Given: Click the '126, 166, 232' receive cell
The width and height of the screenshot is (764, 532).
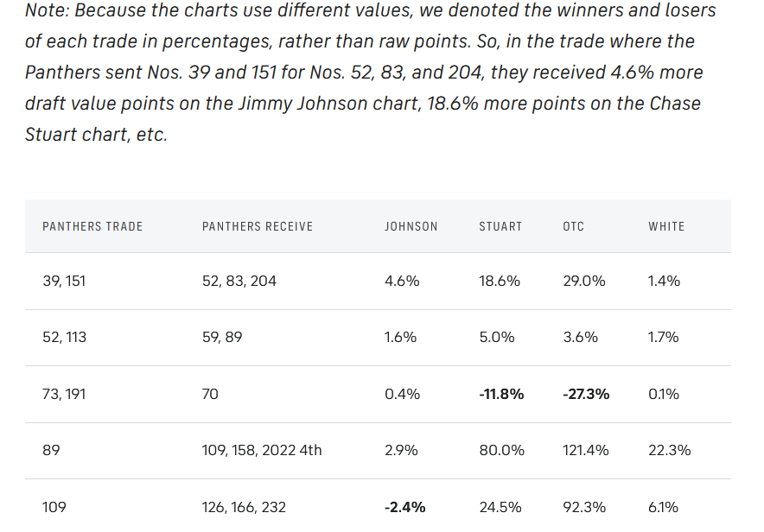Looking at the screenshot, I should coord(245,507).
